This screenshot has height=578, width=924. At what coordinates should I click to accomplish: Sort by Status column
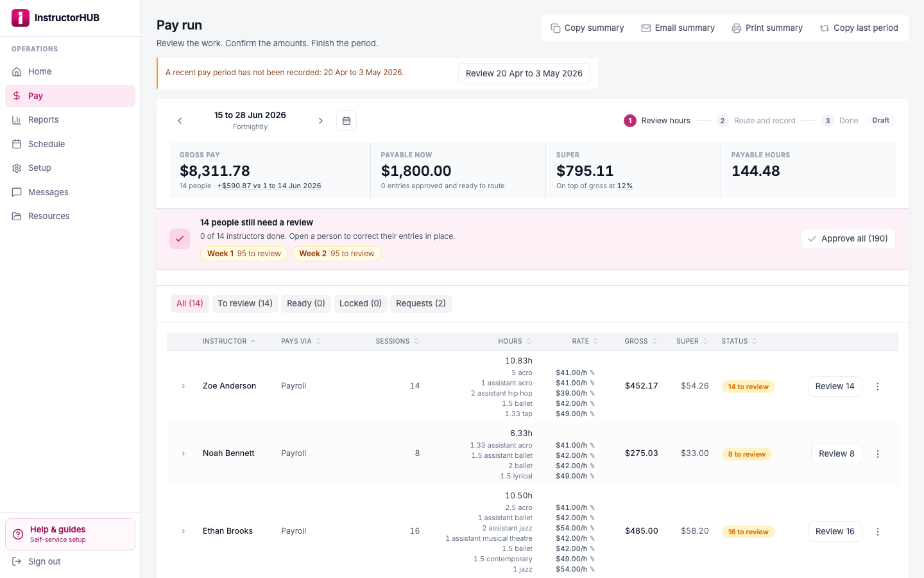click(x=739, y=342)
